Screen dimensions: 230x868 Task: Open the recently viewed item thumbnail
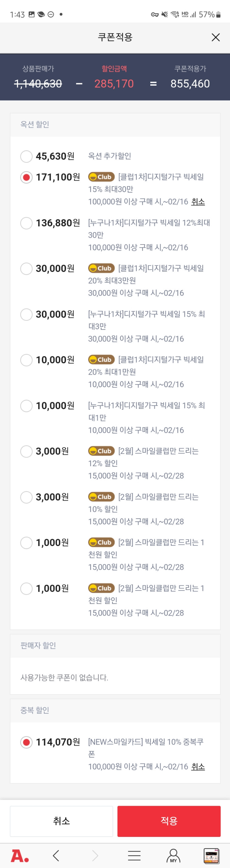(211, 855)
